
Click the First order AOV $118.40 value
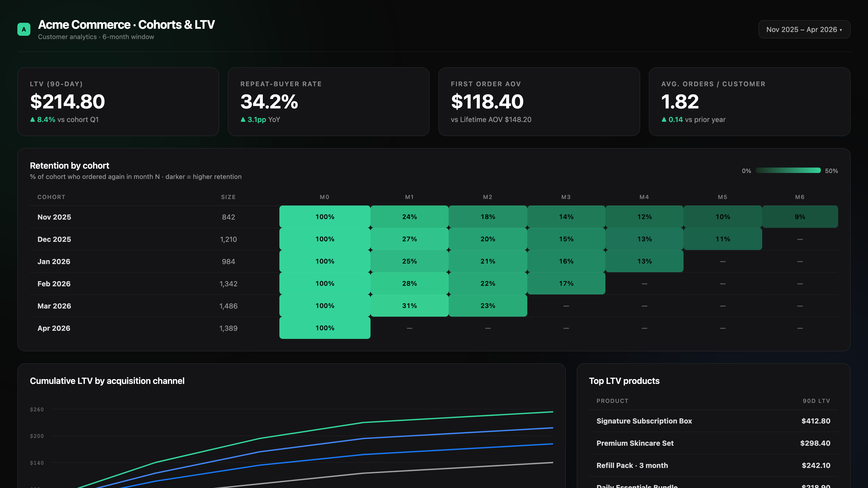tap(487, 101)
